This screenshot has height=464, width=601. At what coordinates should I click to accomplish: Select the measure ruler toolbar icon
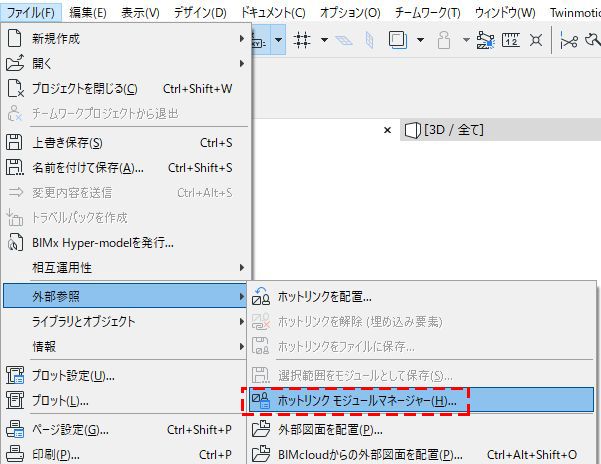coord(511,40)
